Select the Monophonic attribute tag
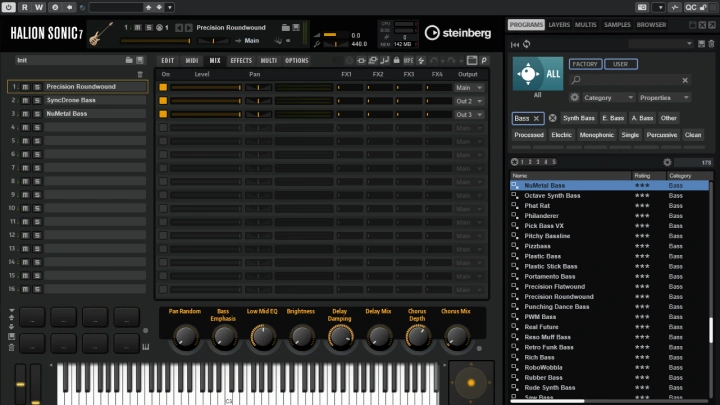The height and width of the screenshot is (405, 720). (x=596, y=135)
